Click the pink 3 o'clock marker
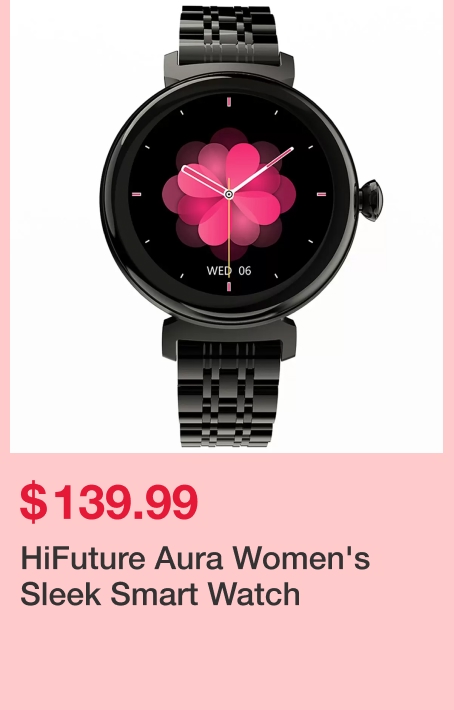 tap(321, 194)
